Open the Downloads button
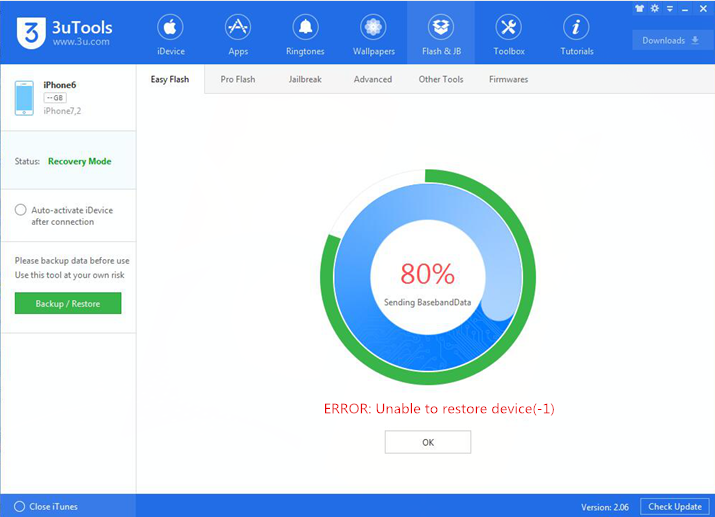Screen dimensions: 715x517 [x=670, y=41]
